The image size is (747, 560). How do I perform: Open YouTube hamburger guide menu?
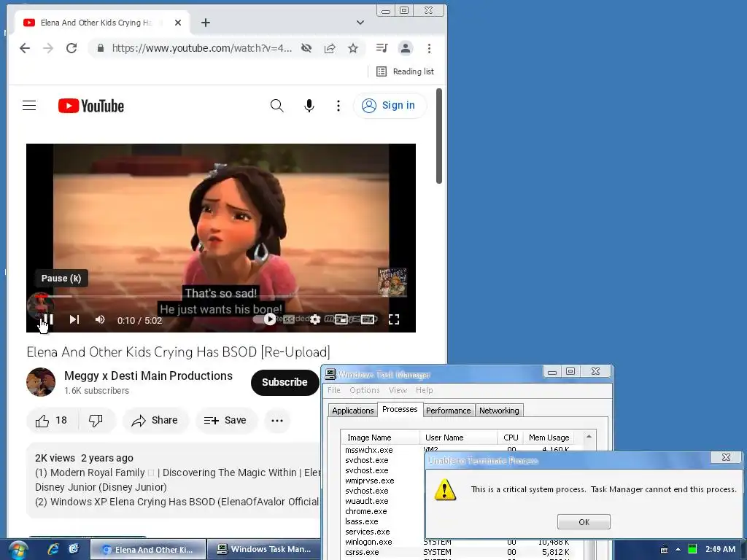[29, 105]
